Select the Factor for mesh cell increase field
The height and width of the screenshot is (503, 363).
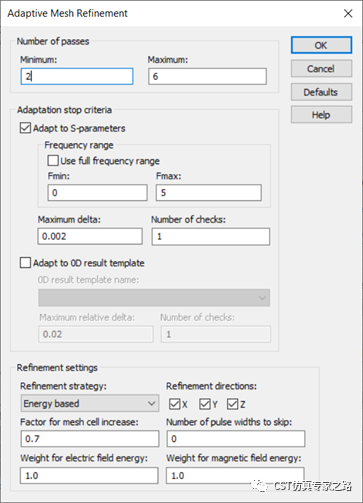[x=90, y=439]
